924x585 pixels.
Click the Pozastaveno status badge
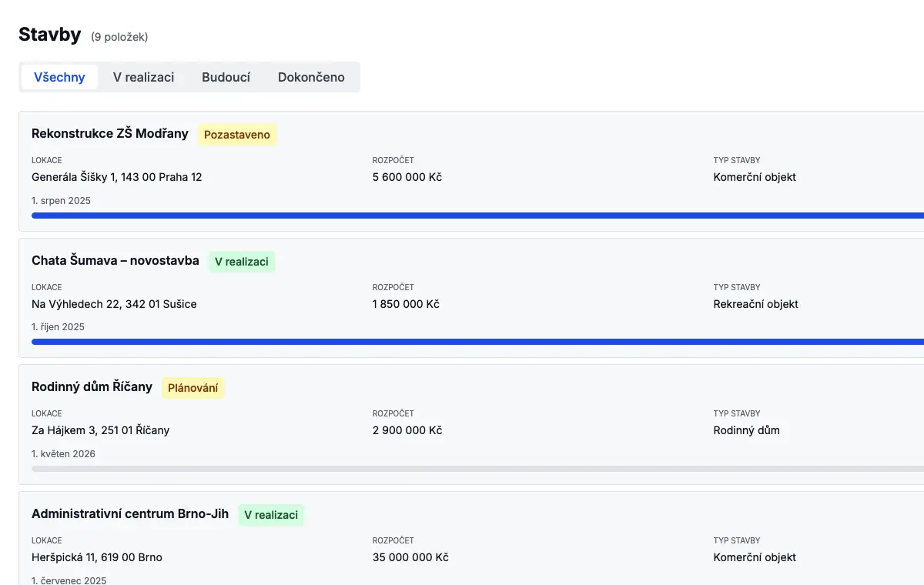(x=237, y=135)
